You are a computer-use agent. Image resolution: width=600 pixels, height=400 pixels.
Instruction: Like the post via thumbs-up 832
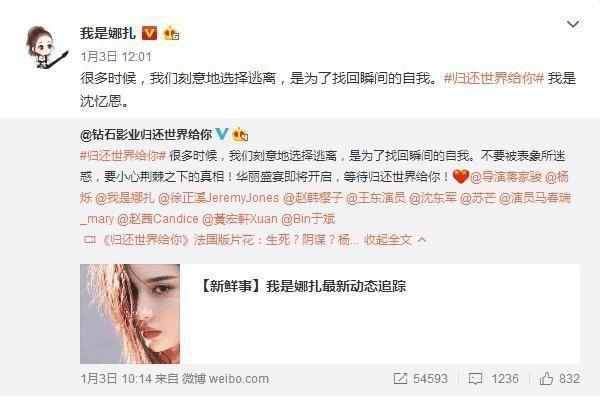pyautogui.click(x=546, y=379)
